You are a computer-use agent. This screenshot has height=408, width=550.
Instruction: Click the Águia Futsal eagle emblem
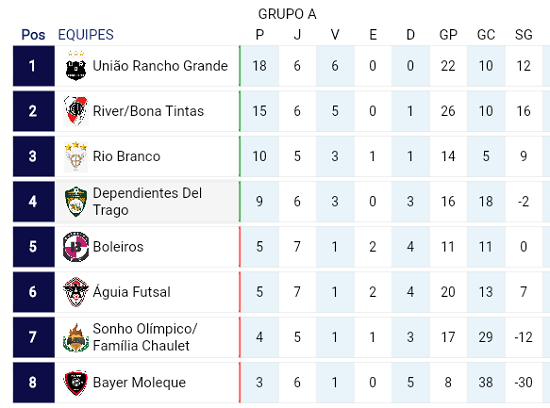tap(76, 292)
